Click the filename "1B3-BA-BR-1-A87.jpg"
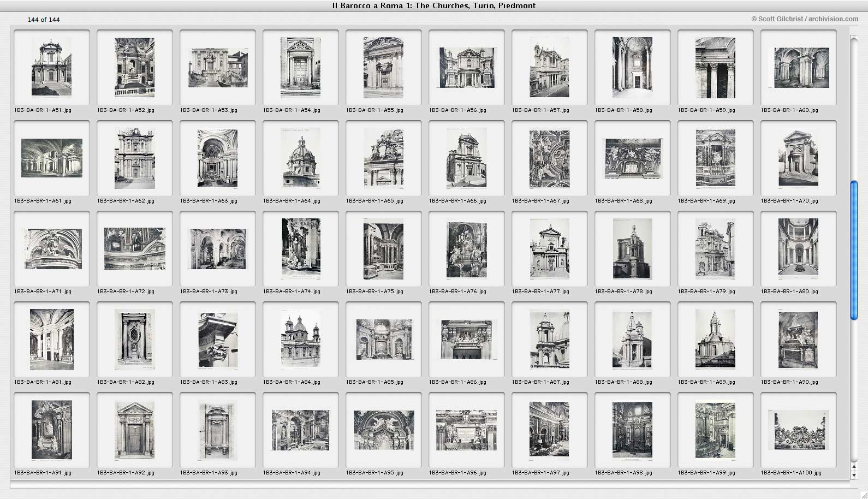Screen dimensions: 868x499 click(x=540, y=382)
